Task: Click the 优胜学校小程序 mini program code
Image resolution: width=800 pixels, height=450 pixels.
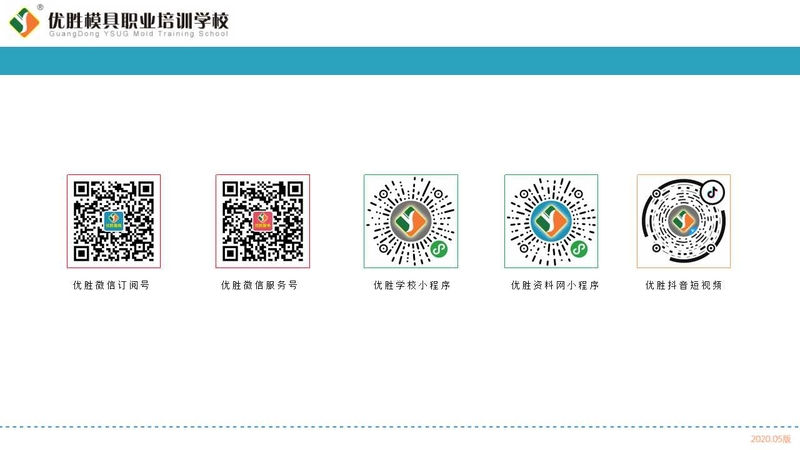Action: [x=411, y=221]
